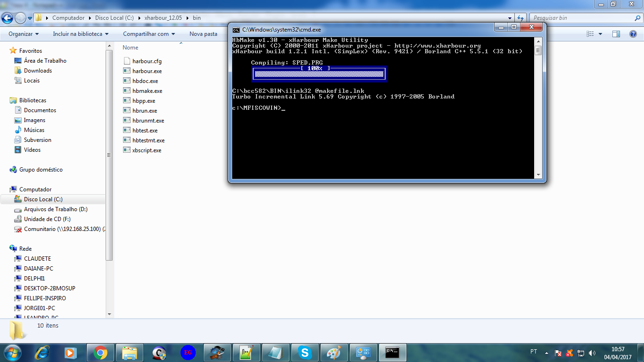Select the hbdoc.exe file icon
644x362 pixels.
[126, 81]
